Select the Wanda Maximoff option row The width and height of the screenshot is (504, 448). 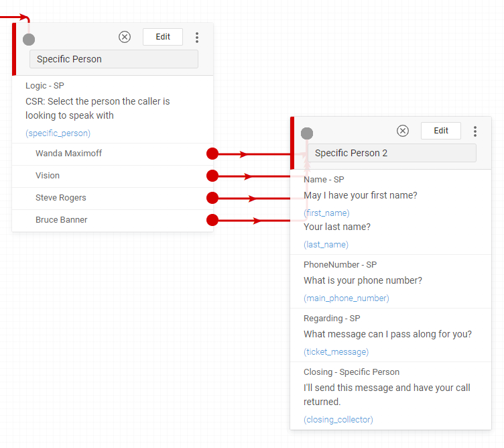(113, 154)
